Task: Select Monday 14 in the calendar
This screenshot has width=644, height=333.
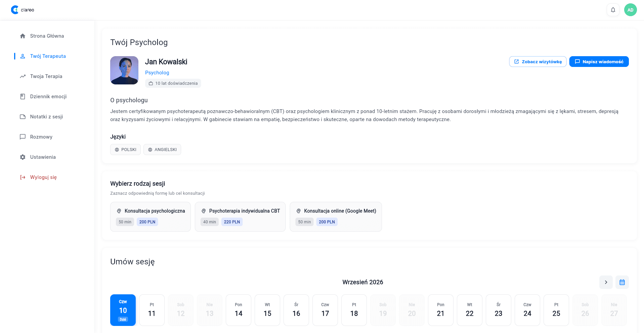Action: (x=239, y=310)
